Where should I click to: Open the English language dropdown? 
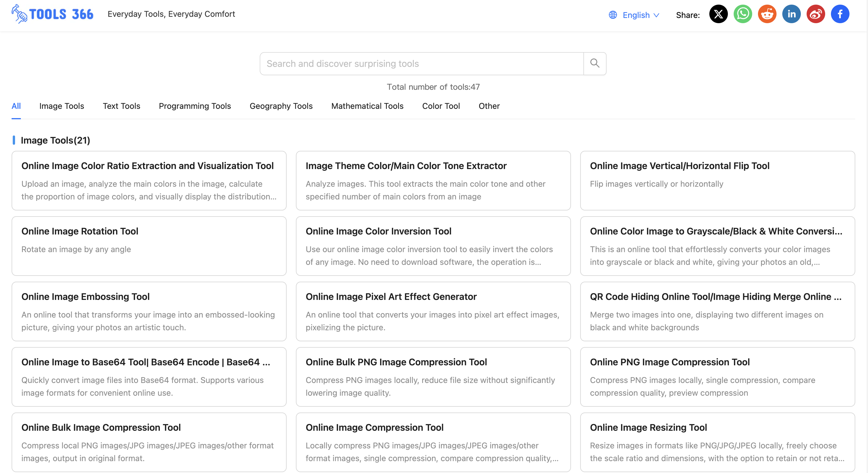click(640, 15)
